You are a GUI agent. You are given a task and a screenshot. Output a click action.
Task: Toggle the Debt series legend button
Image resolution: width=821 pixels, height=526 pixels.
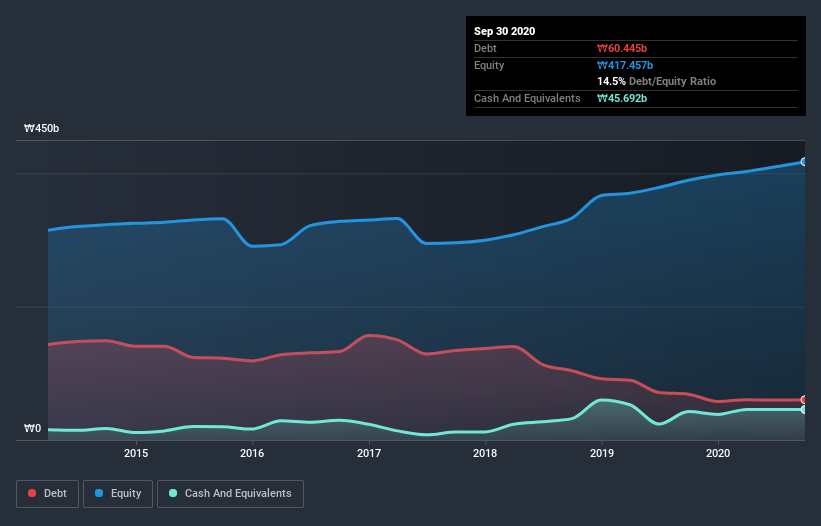[x=48, y=494]
